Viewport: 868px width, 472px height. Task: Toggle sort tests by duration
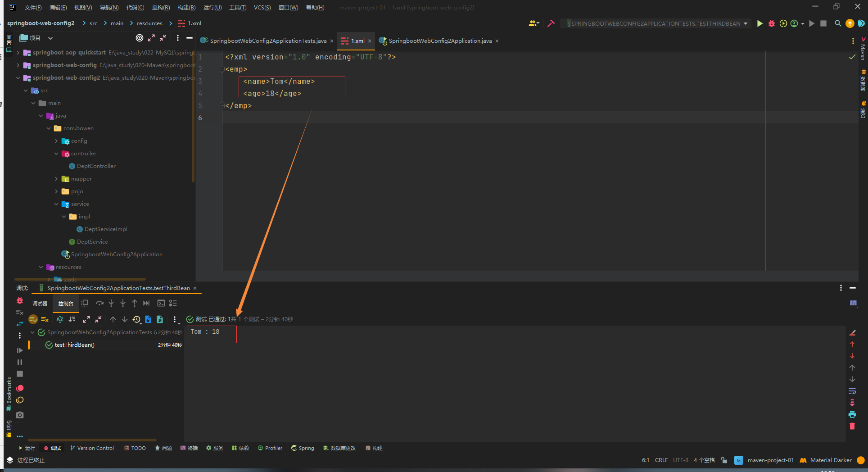72,319
